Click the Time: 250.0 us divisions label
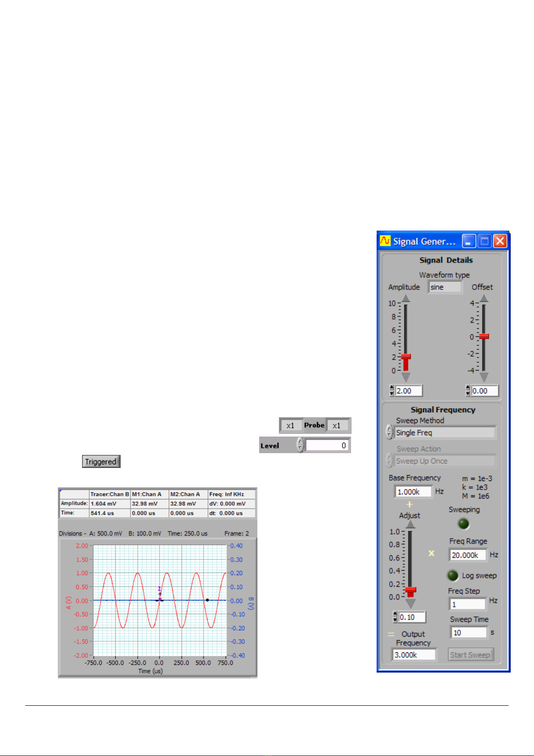The image size is (534, 756). point(187,533)
